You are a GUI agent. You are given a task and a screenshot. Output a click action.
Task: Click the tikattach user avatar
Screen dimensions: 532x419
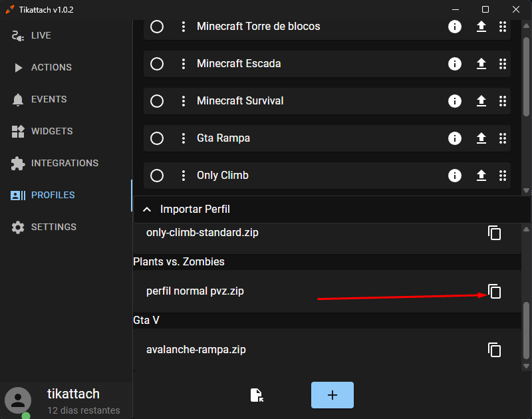(18, 400)
